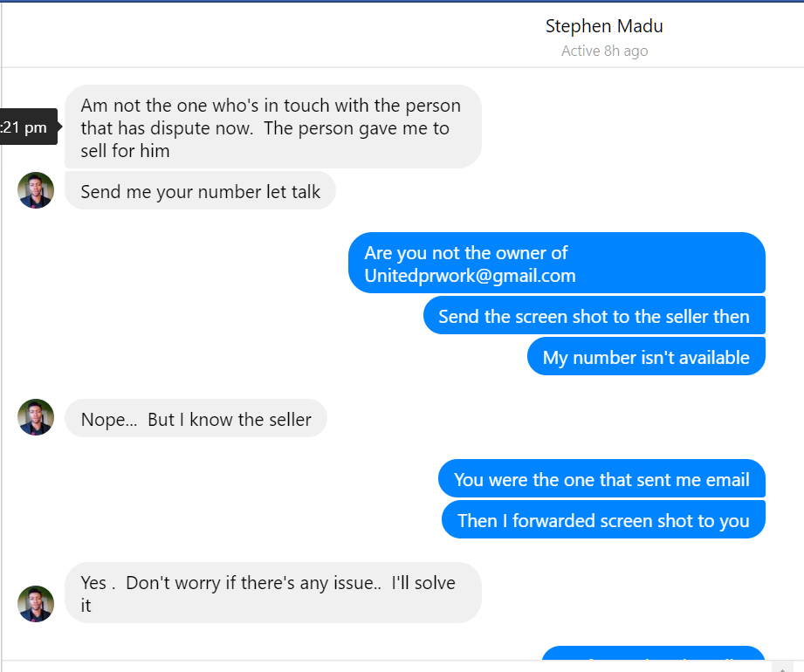Select the "Am not the one who's in touch" message
The width and height of the screenshot is (804, 672).
coord(271,106)
